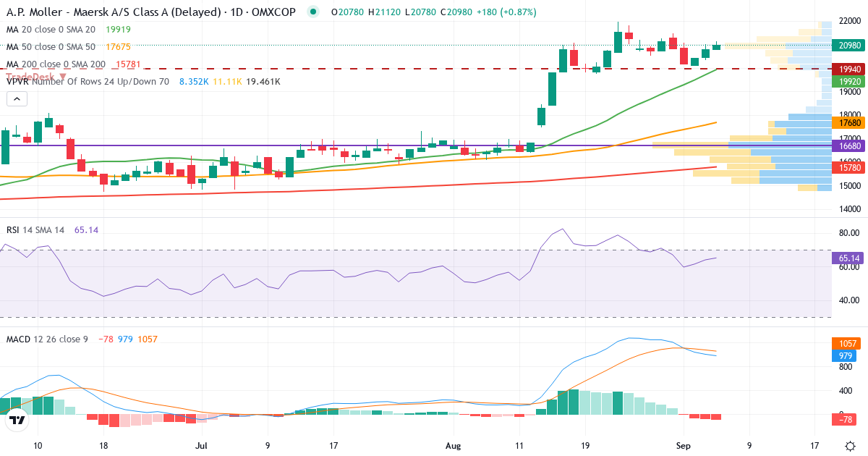Viewport: 868px width, 456px height.
Task: Select the RSI 14 SMA 14 legend
Action: [x=35, y=229]
